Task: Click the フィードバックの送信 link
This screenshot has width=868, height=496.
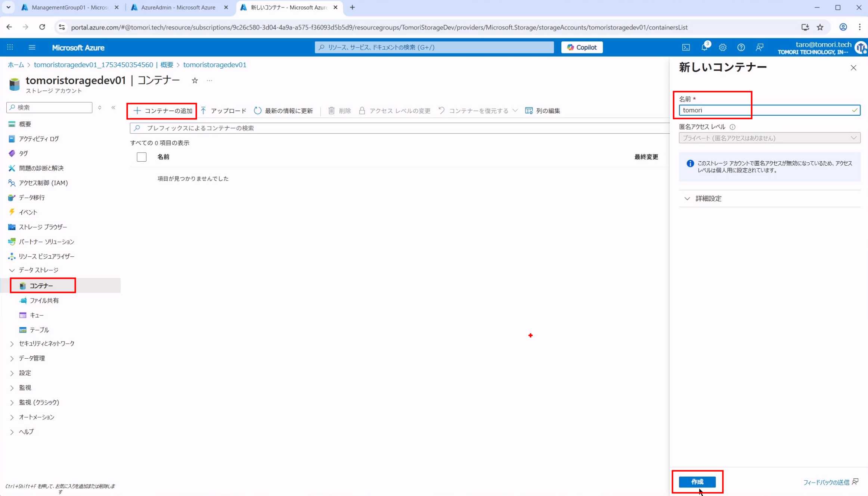Action: (826, 482)
